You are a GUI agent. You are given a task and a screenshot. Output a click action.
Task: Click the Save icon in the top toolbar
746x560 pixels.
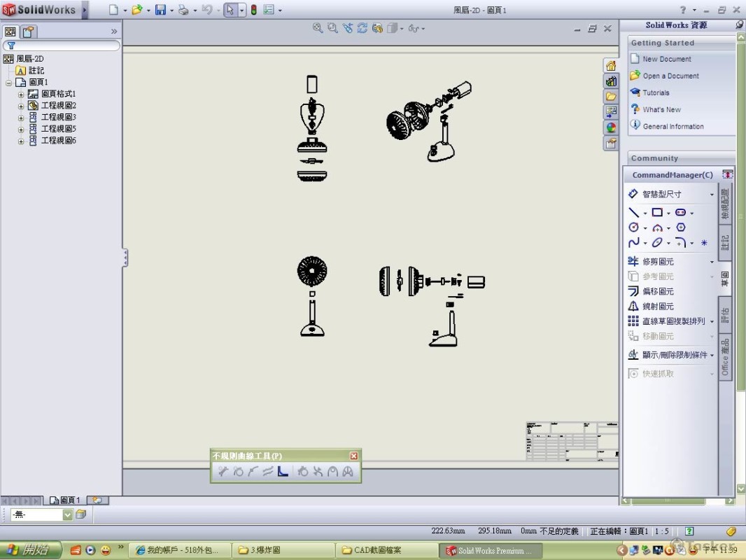point(160,10)
